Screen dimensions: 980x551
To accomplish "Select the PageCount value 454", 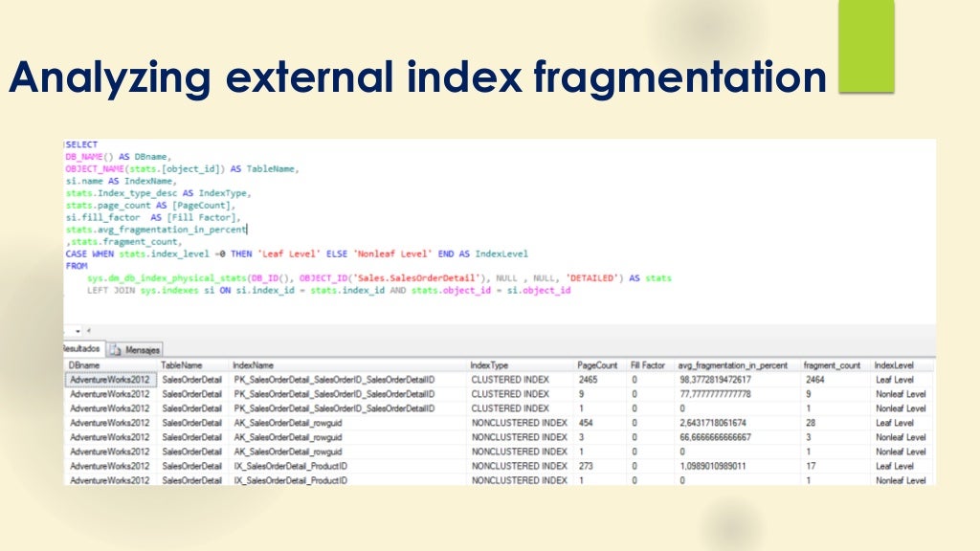I will [586, 423].
